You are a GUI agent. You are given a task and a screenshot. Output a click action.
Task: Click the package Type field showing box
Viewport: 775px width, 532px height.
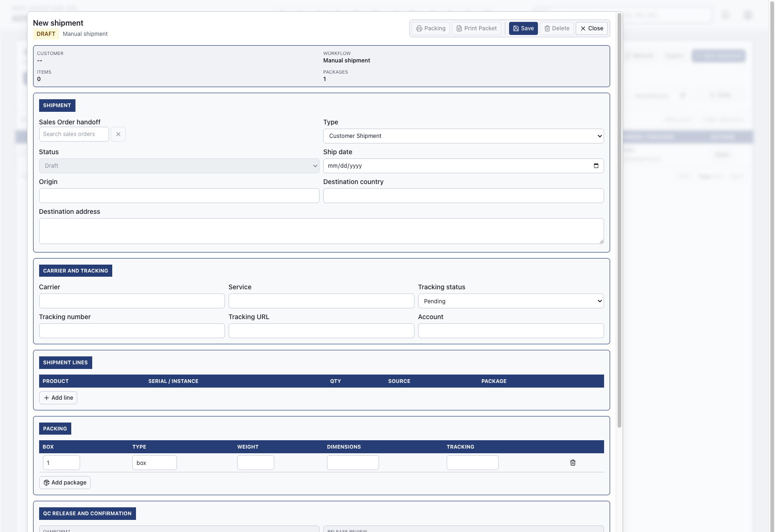(x=155, y=463)
